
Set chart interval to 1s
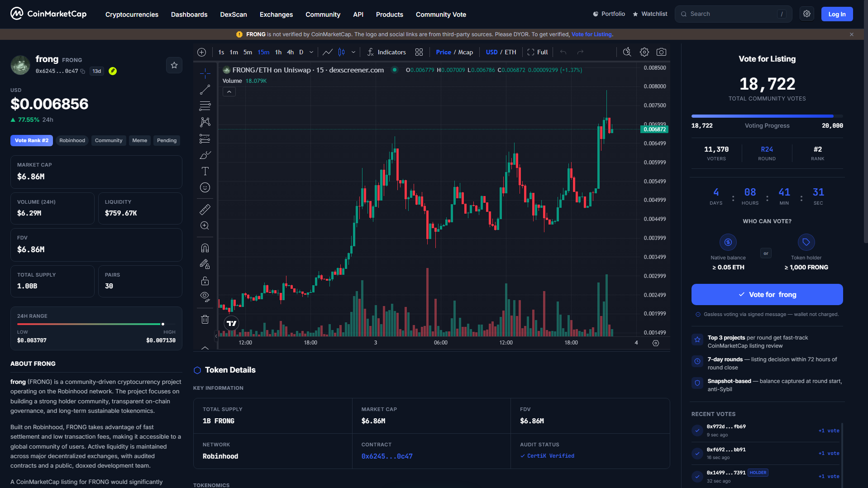[221, 52]
